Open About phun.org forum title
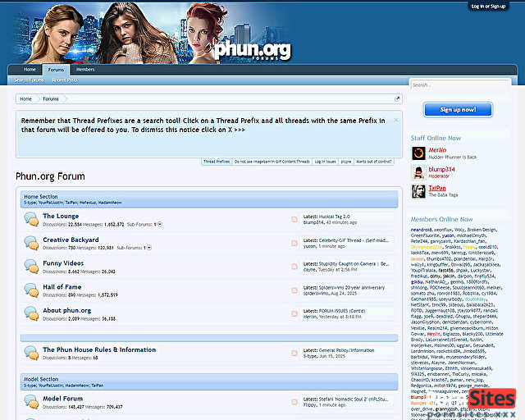This screenshot has width=525, height=420. tap(66, 310)
